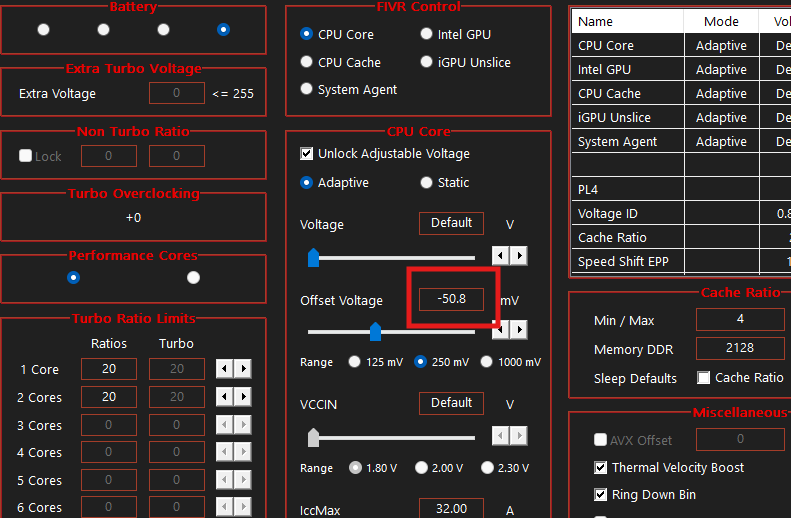Increase 1 Core turbo ratio with right arrow
This screenshot has height=518, width=791.
click(x=243, y=369)
